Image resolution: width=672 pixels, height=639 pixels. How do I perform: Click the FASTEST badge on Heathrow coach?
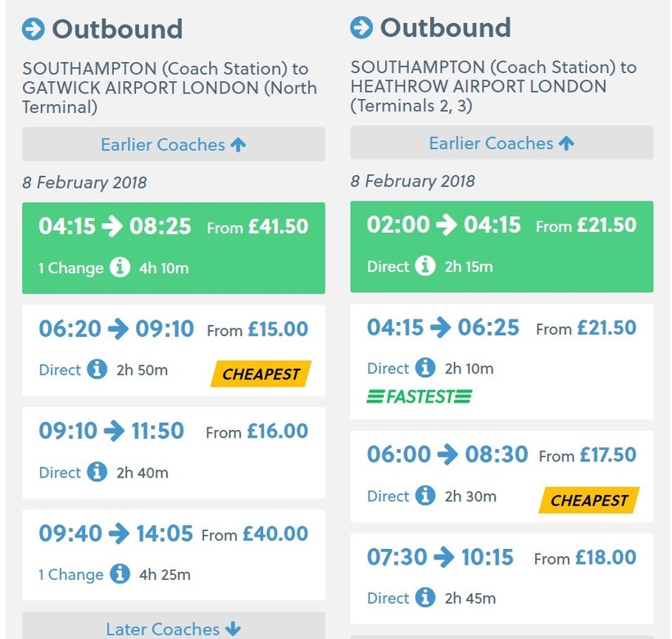(419, 397)
